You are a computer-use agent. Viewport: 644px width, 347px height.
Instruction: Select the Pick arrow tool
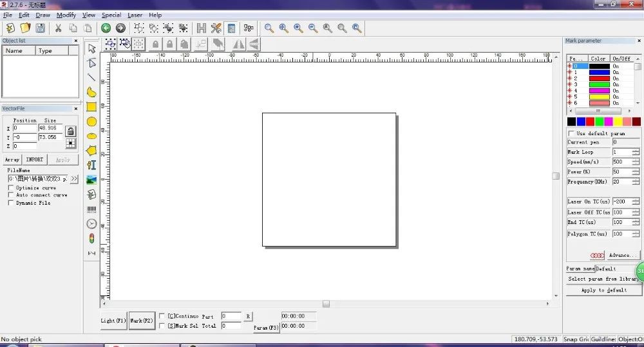91,48
